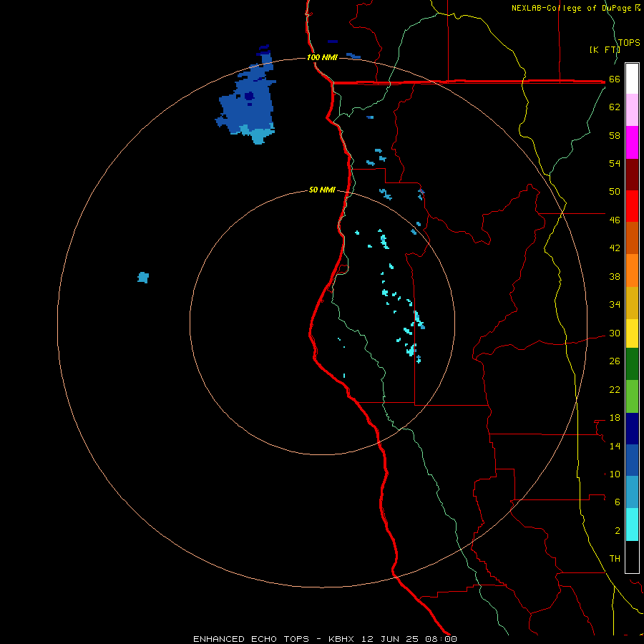
Task: Click the white swatch in the tops legend
Action: click(632, 79)
